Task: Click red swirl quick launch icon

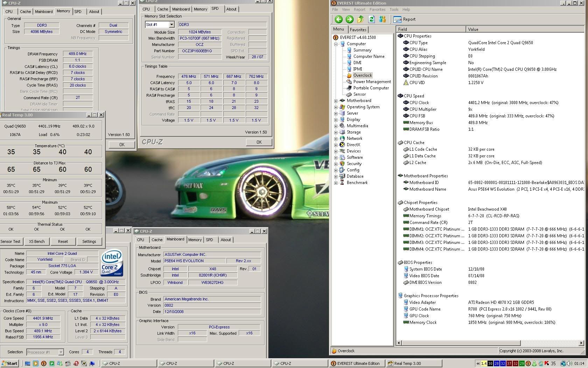Action: pyautogui.click(x=76, y=363)
